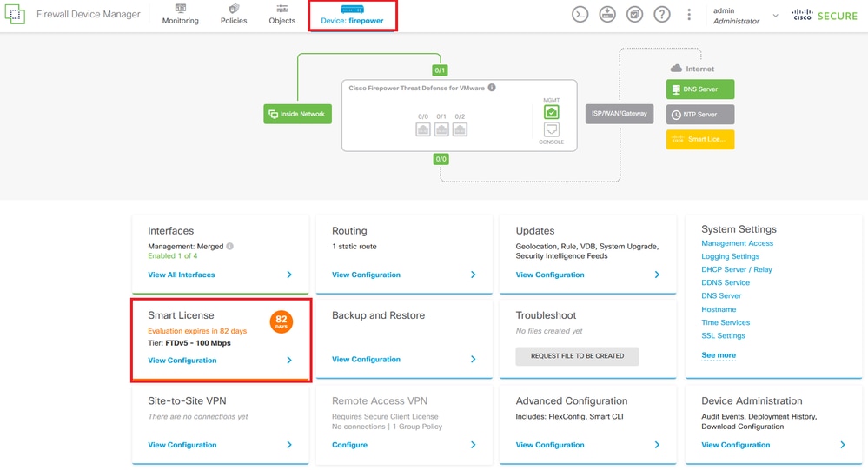Open the CLI console icon
Viewport: 868px width, 470px height.
(x=580, y=15)
